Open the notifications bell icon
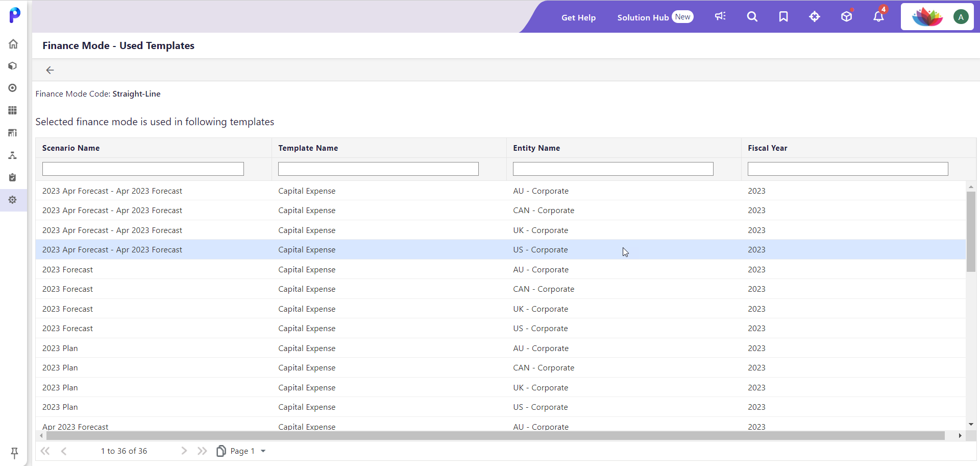The width and height of the screenshot is (980, 466). click(878, 17)
